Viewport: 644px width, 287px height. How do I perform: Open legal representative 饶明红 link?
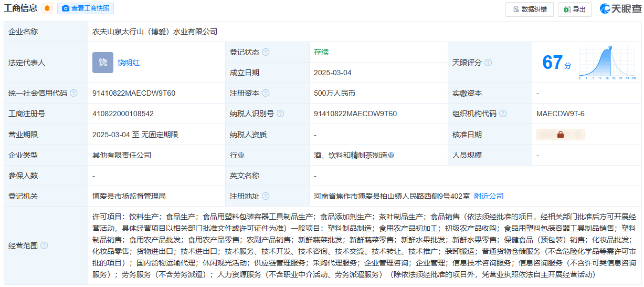[x=129, y=63]
